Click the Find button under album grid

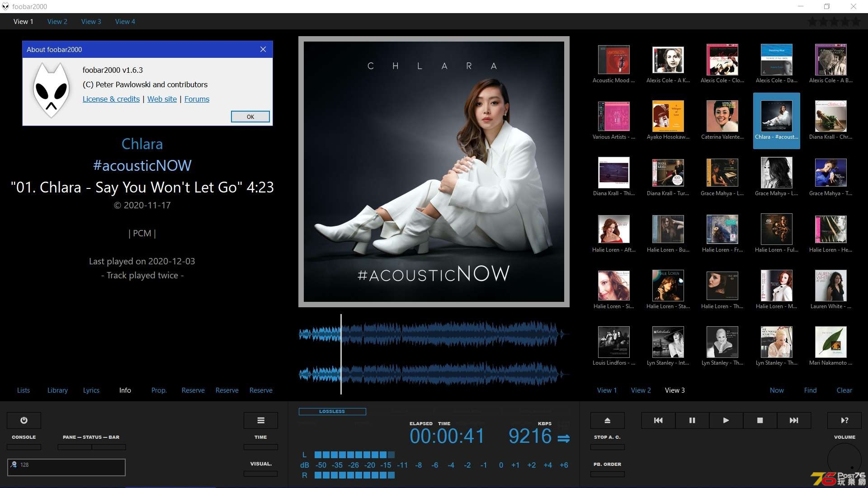810,390
